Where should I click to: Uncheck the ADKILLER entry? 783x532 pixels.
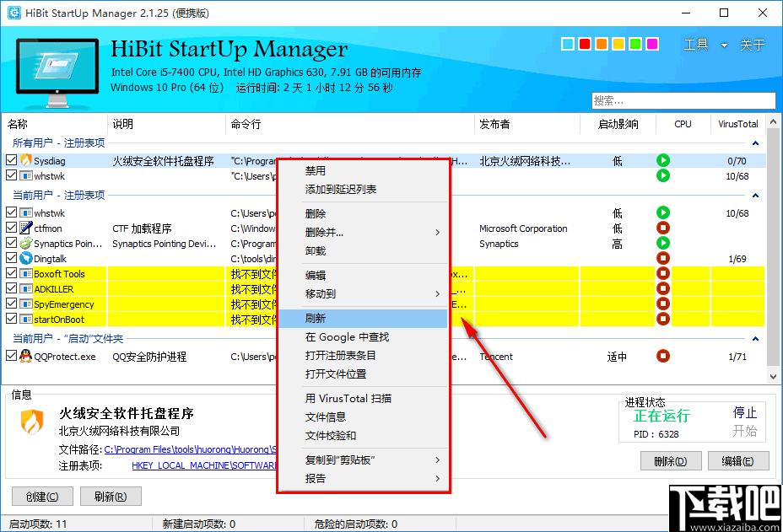pyautogui.click(x=12, y=288)
